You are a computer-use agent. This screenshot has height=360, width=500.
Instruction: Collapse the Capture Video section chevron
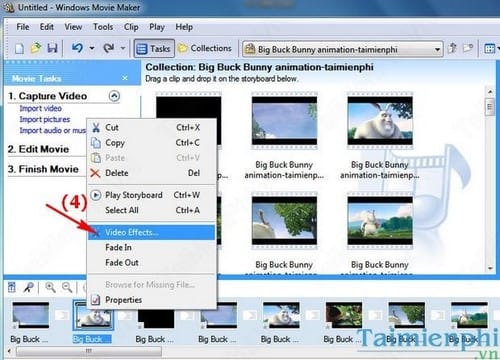point(114,96)
